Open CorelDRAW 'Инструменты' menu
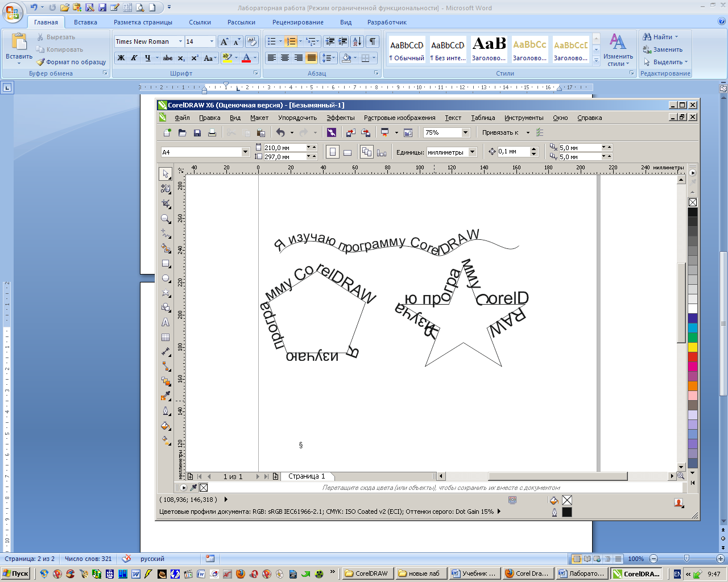This screenshot has height=582, width=728. pyautogui.click(x=524, y=118)
